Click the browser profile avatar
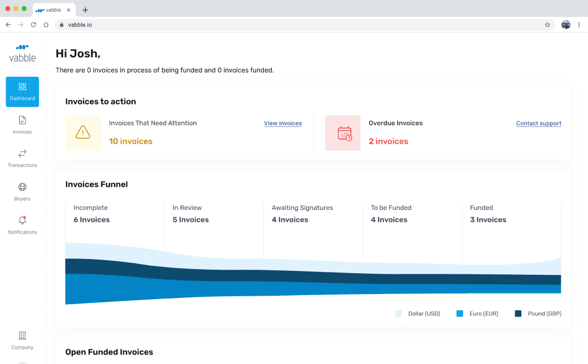The width and height of the screenshot is (588, 364). (x=565, y=25)
